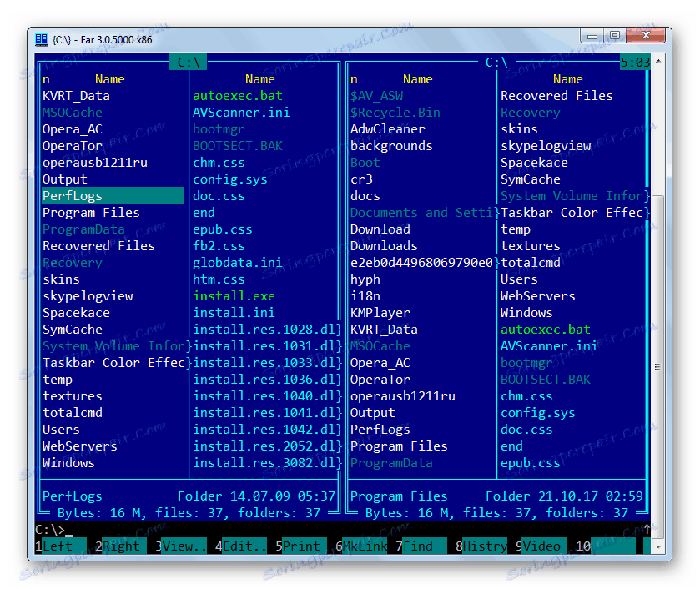Screen dimensions: 700x589
Task: Click right panel status line date 21.10.17
Action: point(568,496)
